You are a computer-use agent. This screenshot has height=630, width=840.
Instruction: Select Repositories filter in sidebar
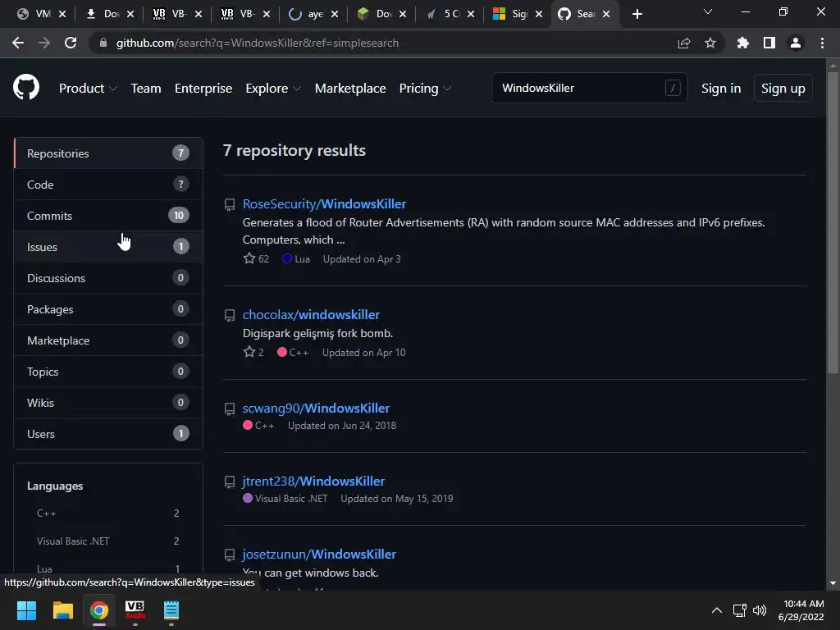coord(108,153)
